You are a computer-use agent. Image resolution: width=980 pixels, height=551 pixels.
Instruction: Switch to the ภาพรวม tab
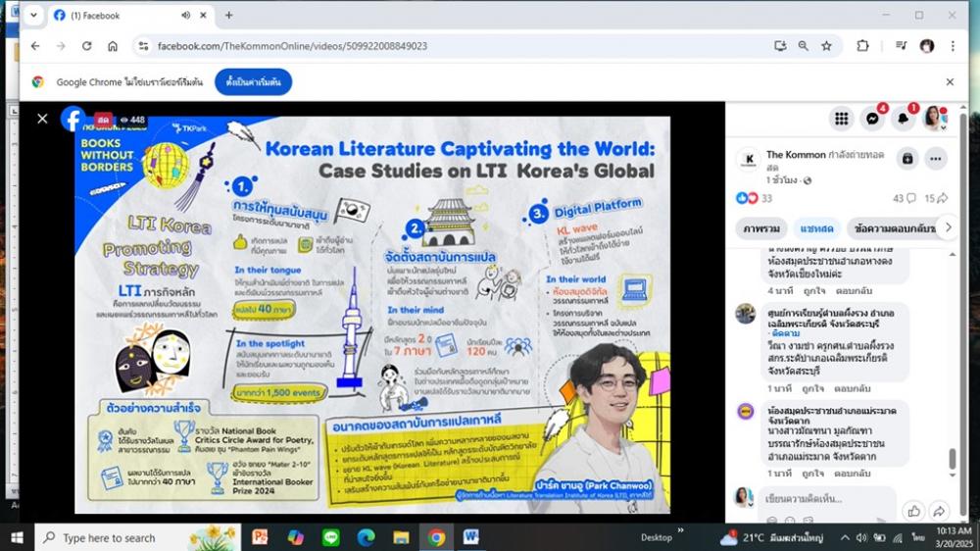coord(761,228)
